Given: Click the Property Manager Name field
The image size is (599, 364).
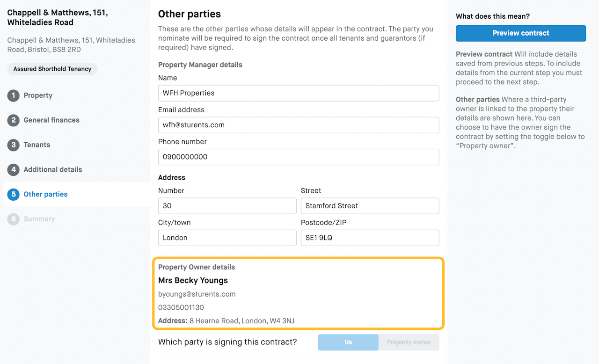Looking at the screenshot, I should click(x=299, y=93).
